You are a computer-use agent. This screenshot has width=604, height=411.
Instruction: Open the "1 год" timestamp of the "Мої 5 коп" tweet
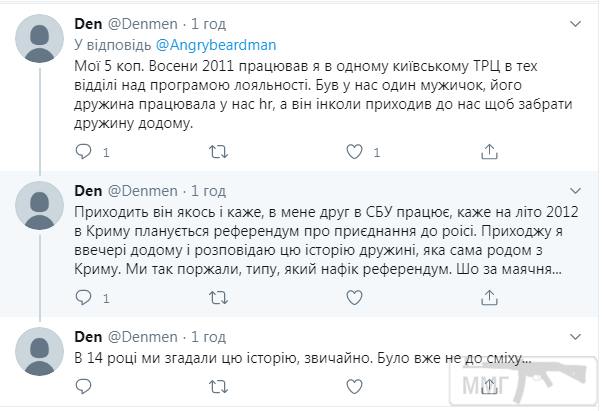[x=207, y=23]
